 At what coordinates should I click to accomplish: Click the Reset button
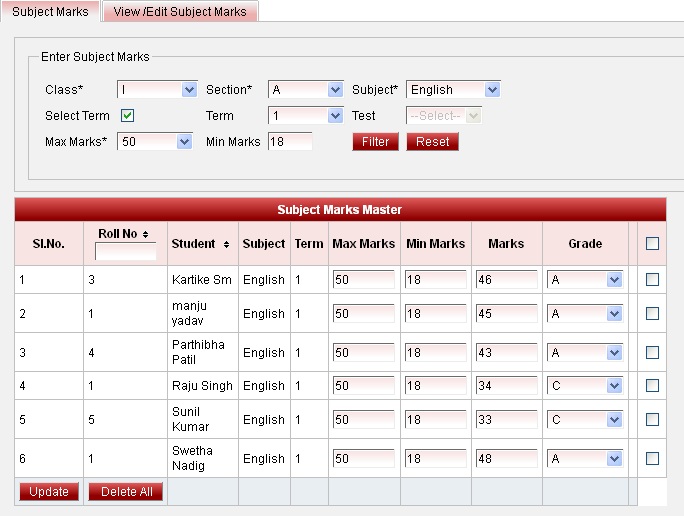(x=433, y=142)
